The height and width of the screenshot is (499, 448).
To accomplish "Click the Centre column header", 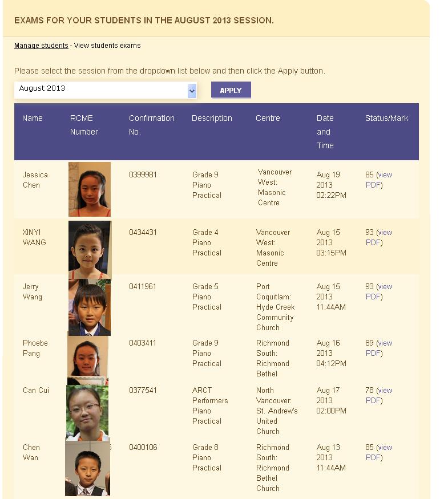I will coord(268,119).
